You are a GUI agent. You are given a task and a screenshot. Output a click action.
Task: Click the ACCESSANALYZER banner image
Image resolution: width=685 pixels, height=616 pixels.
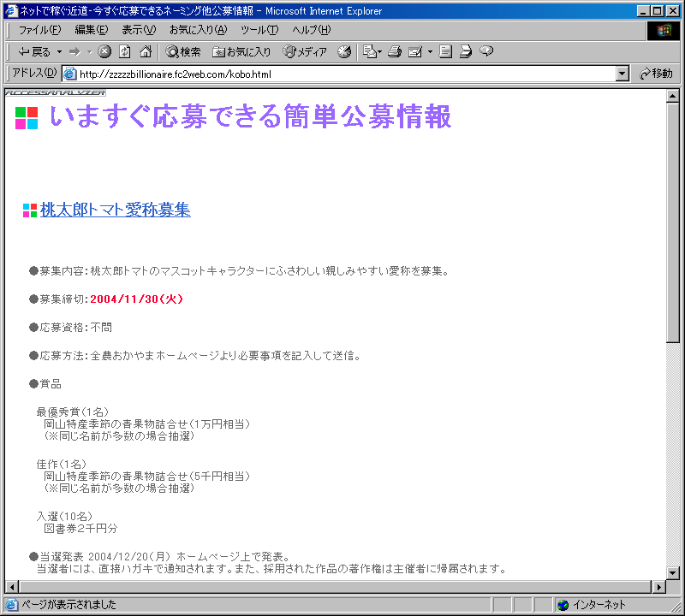56,92
